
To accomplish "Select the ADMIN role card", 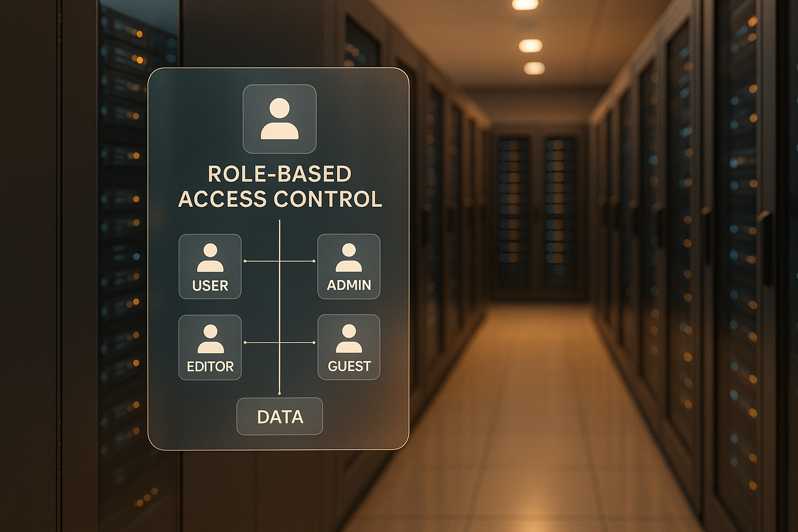I will [x=349, y=267].
